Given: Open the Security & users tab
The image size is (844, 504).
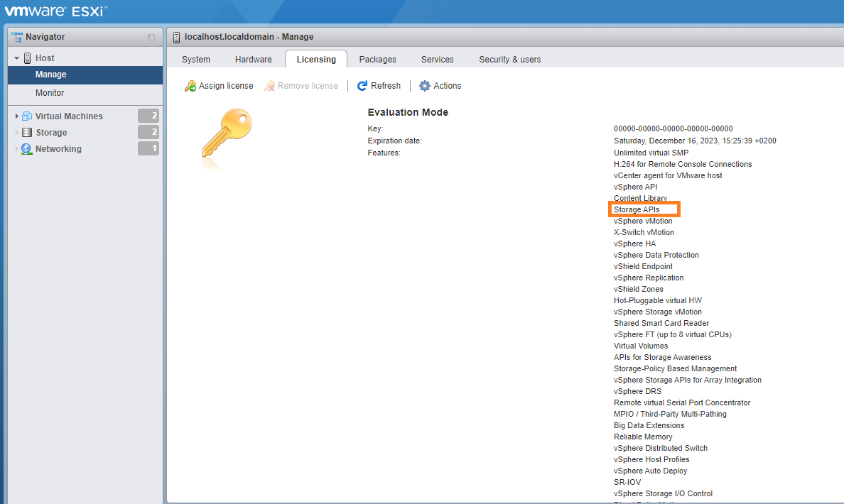Looking at the screenshot, I should pos(509,60).
